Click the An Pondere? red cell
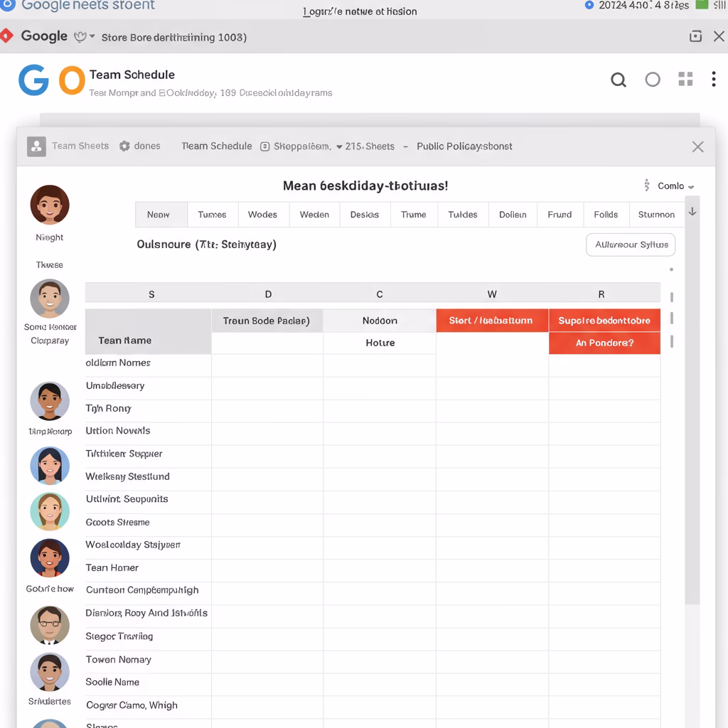Viewport: 728px width, 728px height. point(604,343)
